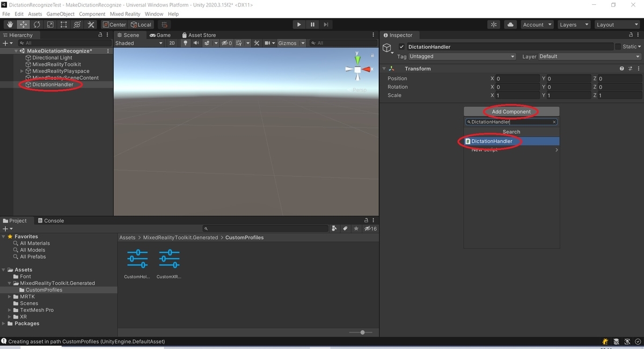The width and height of the screenshot is (644, 349).
Task: Lock the Inspector with the padlock icon
Action: [631, 35]
